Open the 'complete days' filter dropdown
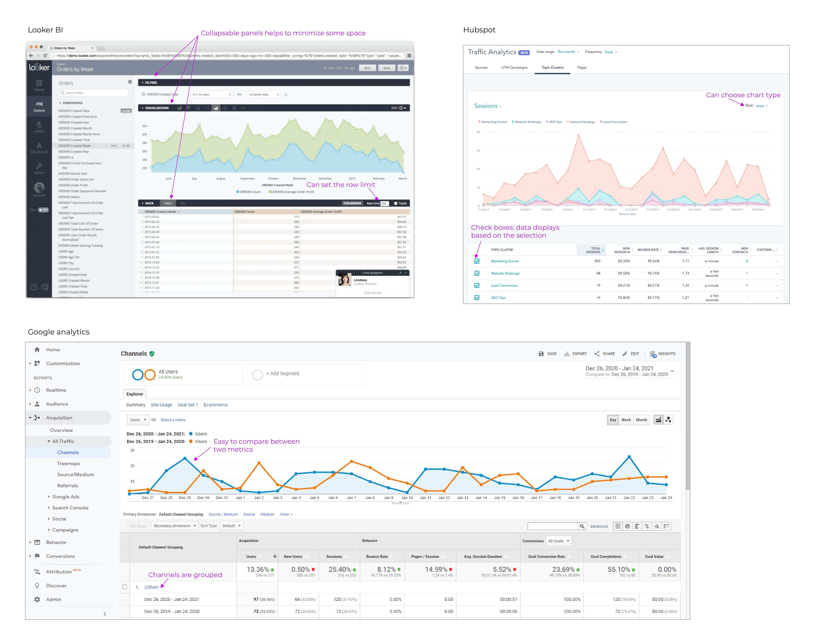Viewport: 818px width, 644px height. tap(264, 95)
